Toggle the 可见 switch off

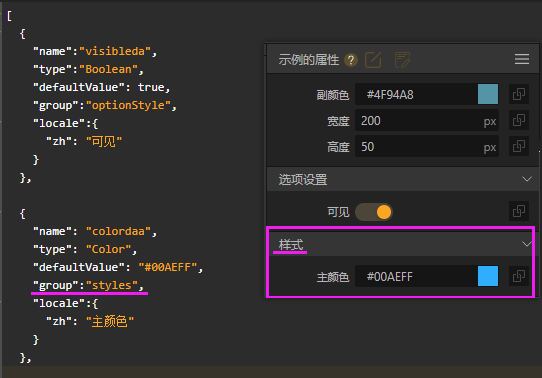point(374,212)
